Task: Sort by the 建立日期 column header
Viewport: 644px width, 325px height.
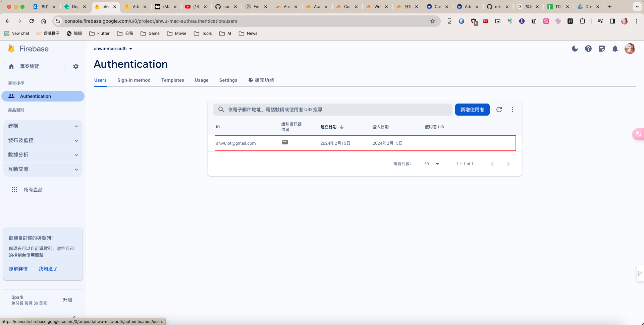Action: 328,127
